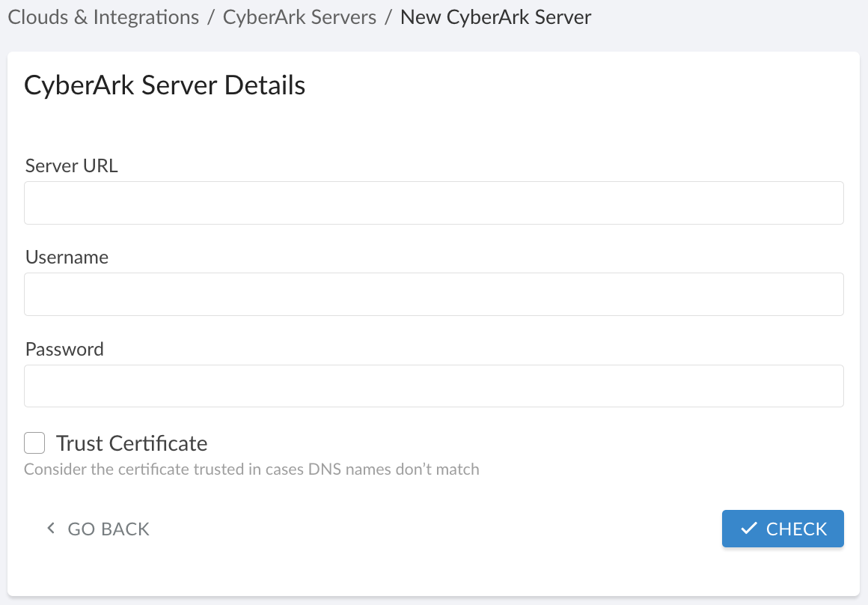Click the Username label text

click(67, 257)
